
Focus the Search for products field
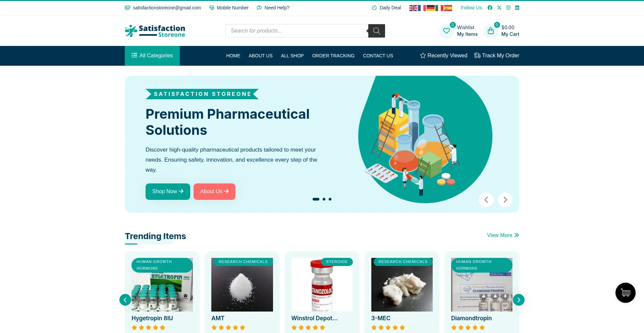coord(297,31)
